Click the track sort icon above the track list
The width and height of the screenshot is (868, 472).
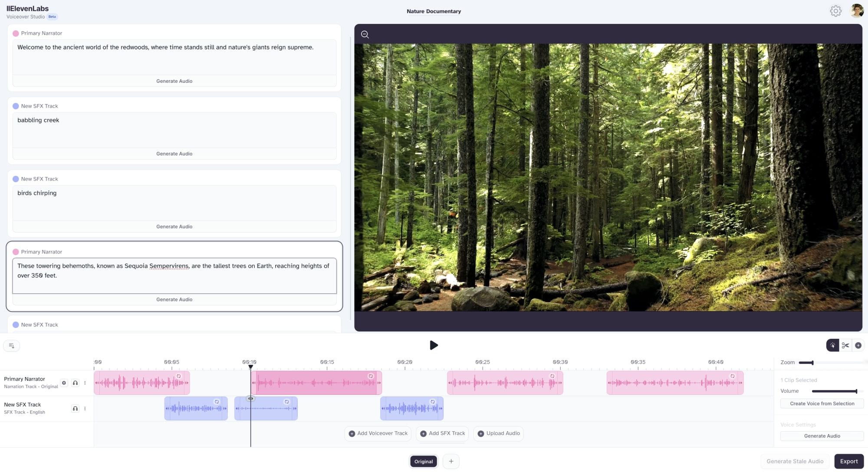tap(11, 346)
